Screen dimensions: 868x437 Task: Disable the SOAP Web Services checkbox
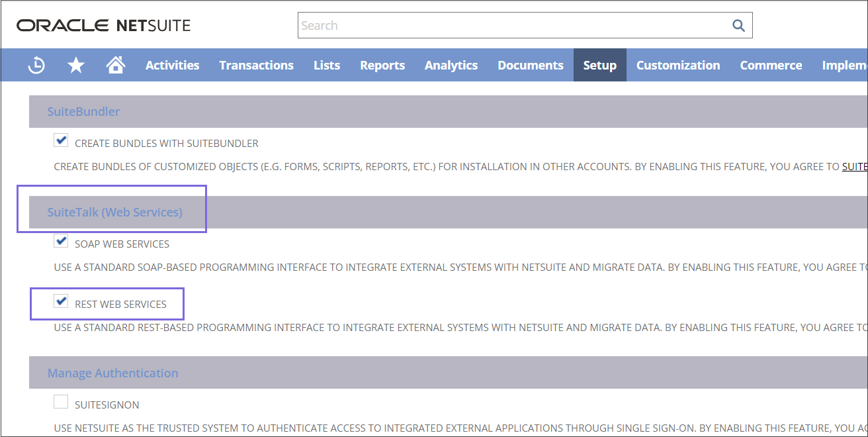[61, 242]
